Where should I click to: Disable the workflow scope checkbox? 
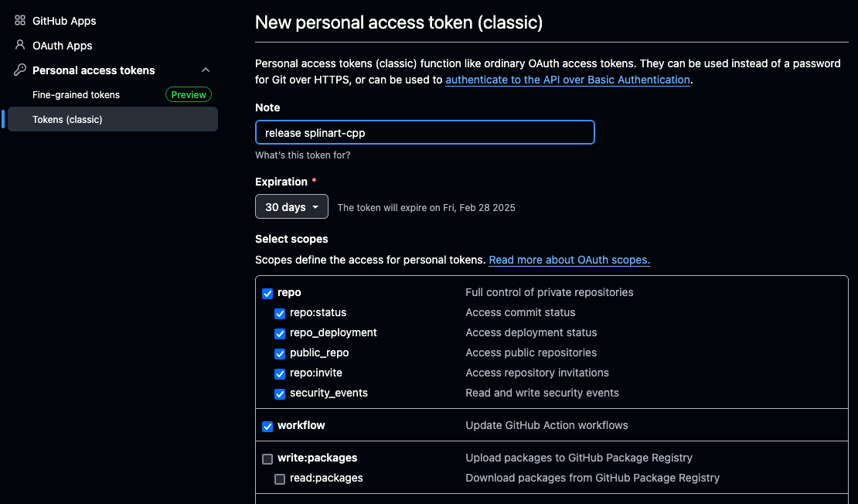click(x=267, y=426)
